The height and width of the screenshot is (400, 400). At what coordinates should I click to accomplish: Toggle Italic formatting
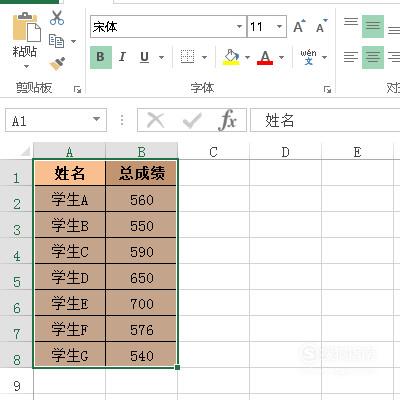122,57
